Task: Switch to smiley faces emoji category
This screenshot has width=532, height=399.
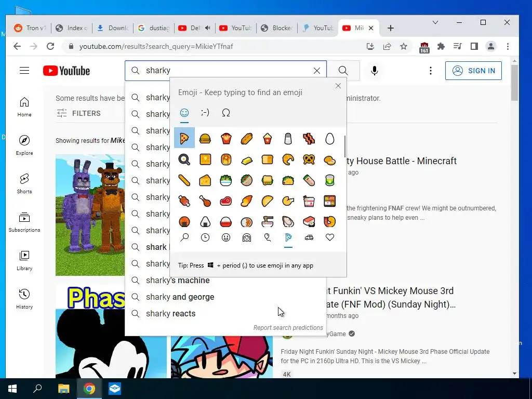Action: click(x=226, y=237)
